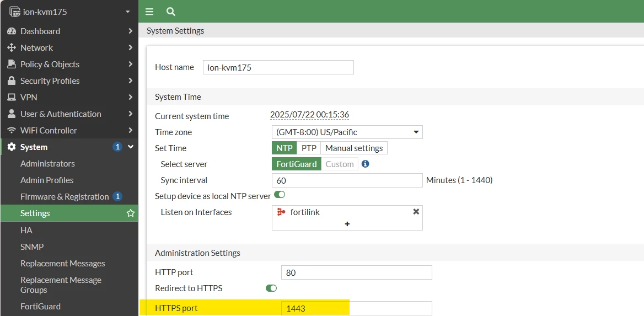Viewport: 644px width, 316px height.
Task: Click the HTTP port input field
Action: 357,272
